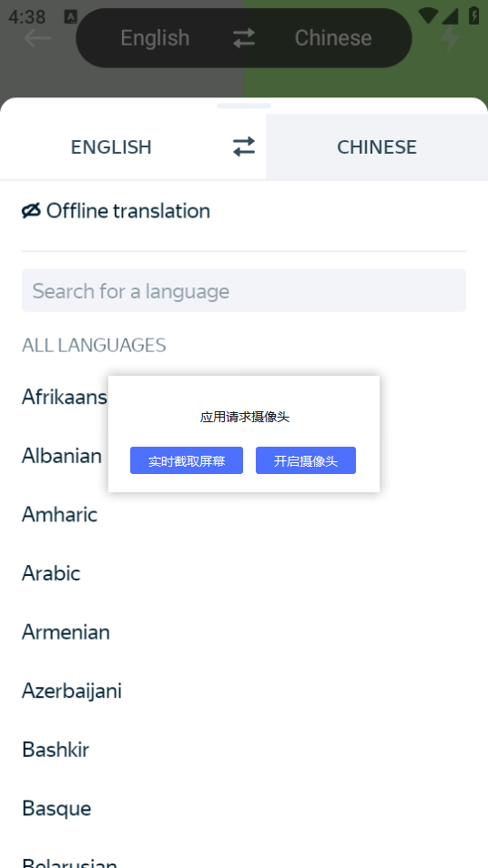Toggle the flash lightning icon
The height and width of the screenshot is (868, 488).
click(450, 38)
